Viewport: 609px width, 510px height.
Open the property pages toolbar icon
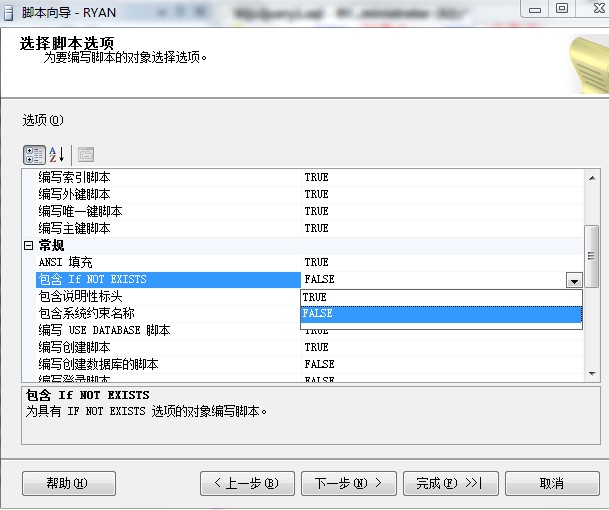86,154
